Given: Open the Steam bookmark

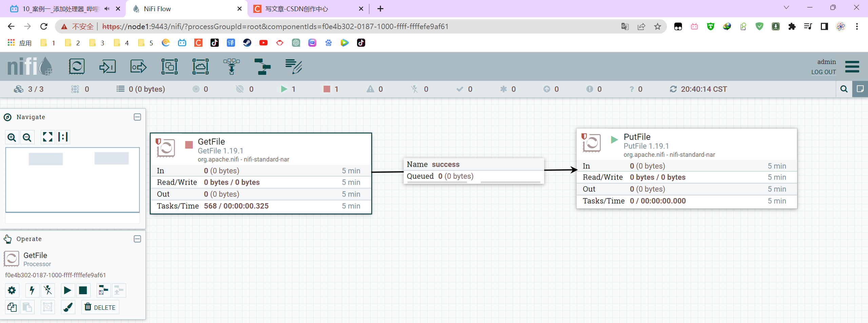Looking at the screenshot, I should [247, 43].
